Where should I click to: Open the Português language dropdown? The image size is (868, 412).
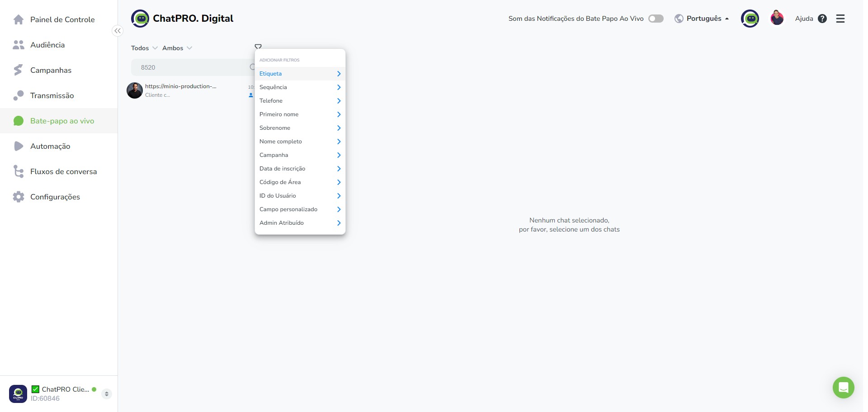coord(702,19)
